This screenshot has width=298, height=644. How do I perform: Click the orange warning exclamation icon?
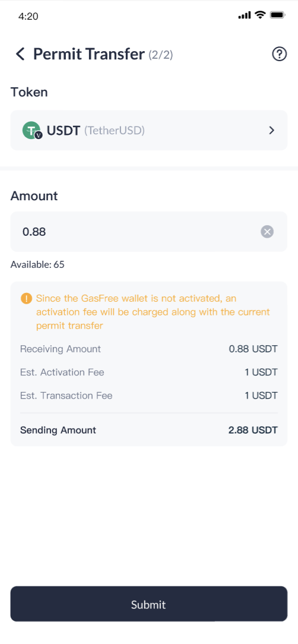pos(26,298)
